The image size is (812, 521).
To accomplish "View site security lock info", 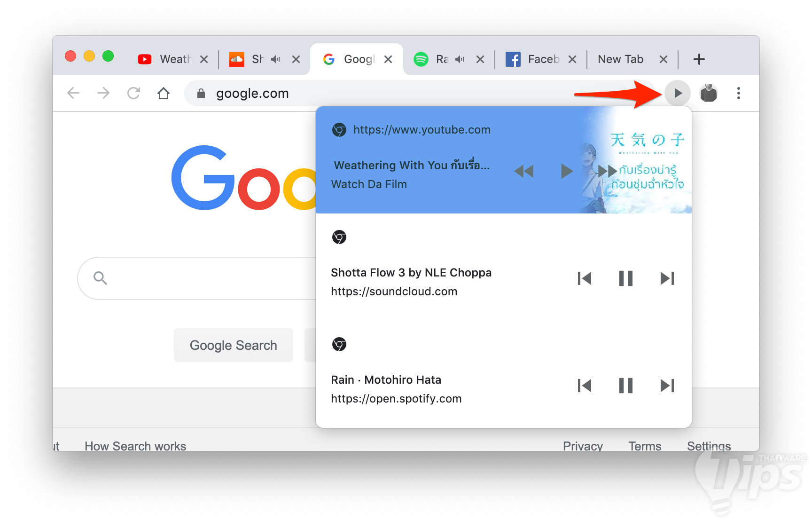I will point(201,93).
